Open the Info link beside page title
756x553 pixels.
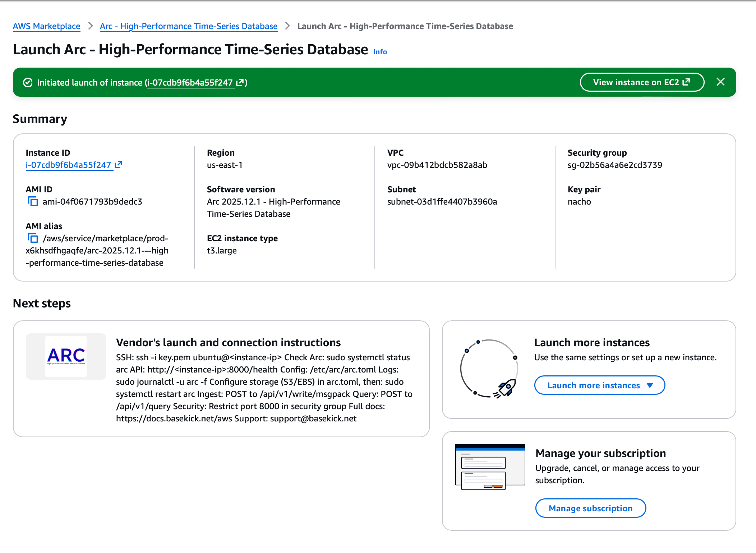pos(380,52)
